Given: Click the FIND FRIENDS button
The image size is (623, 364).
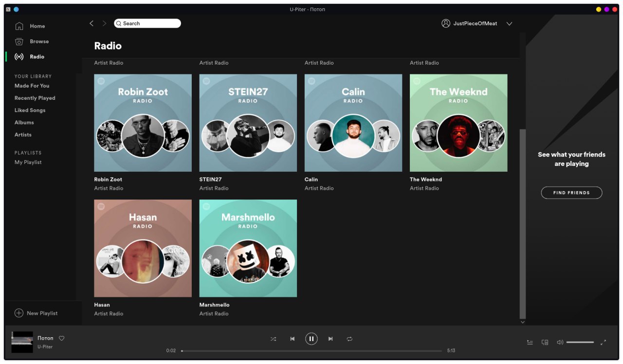Looking at the screenshot, I should pos(571,193).
